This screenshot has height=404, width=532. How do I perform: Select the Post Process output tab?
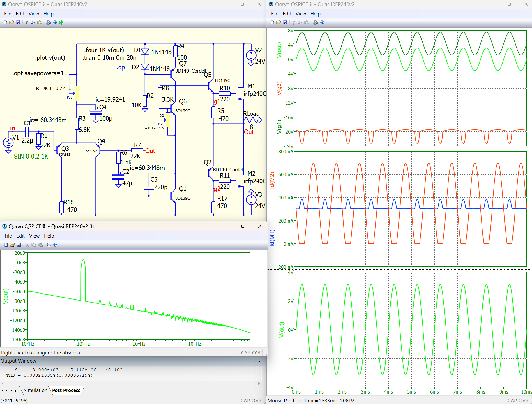click(x=66, y=390)
